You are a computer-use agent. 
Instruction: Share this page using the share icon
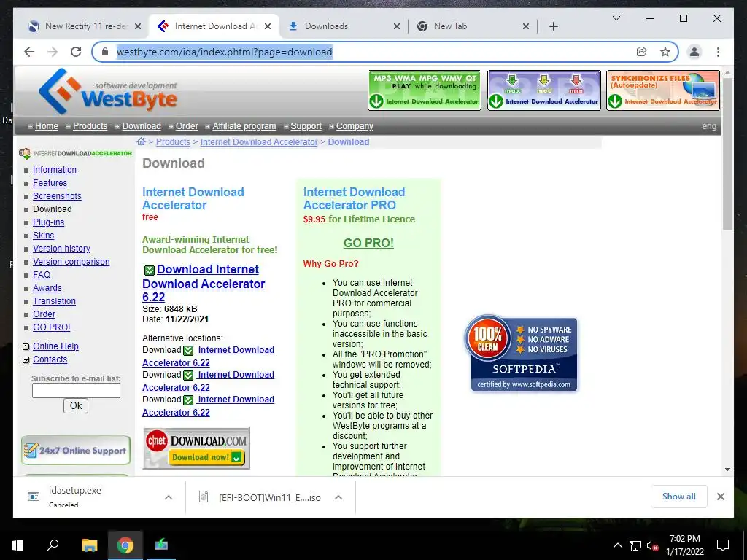642,52
